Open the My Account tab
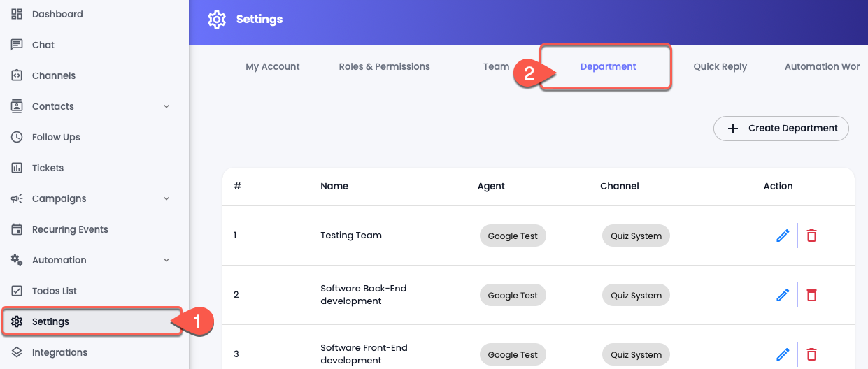 tap(273, 67)
